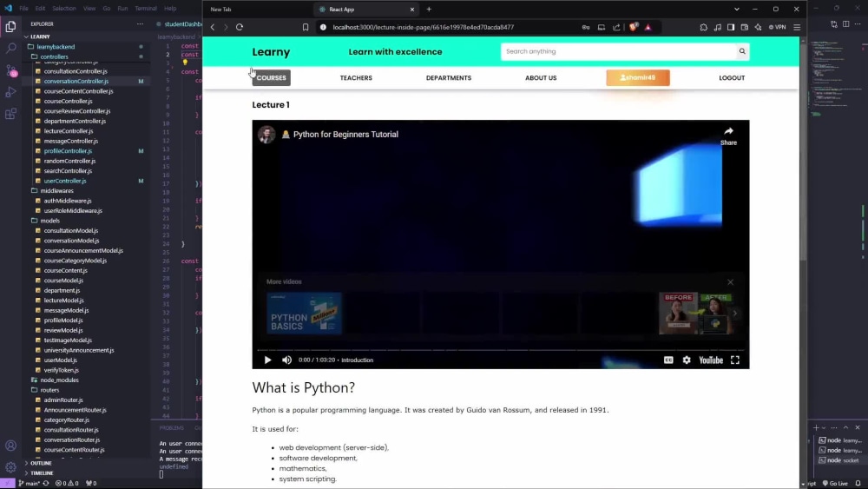
Task: Open Help menu in VS Code
Action: click(170, 9)
